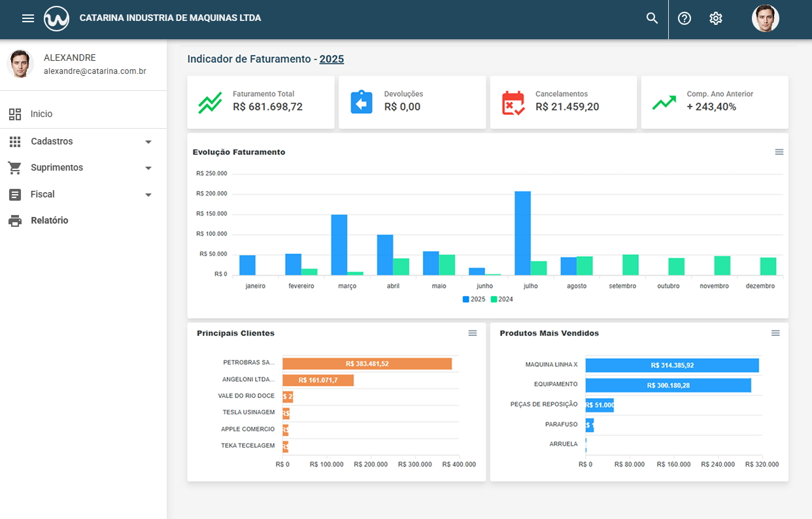
Task: Open the help question mark icon
Action: coord(685,18)
